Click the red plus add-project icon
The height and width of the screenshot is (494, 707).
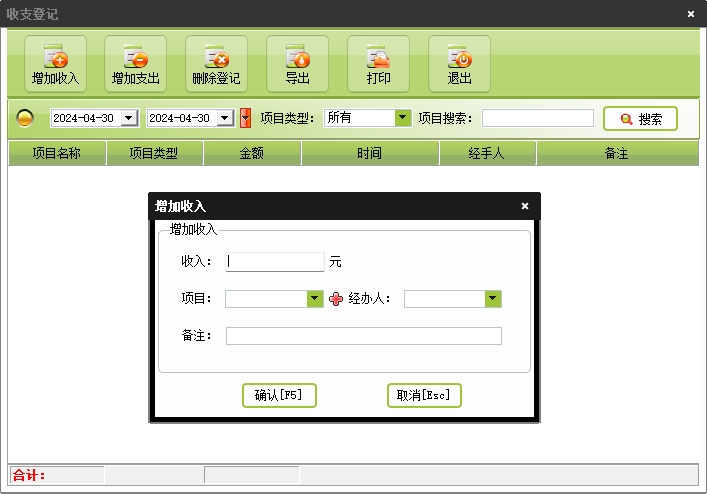(336, 299)
